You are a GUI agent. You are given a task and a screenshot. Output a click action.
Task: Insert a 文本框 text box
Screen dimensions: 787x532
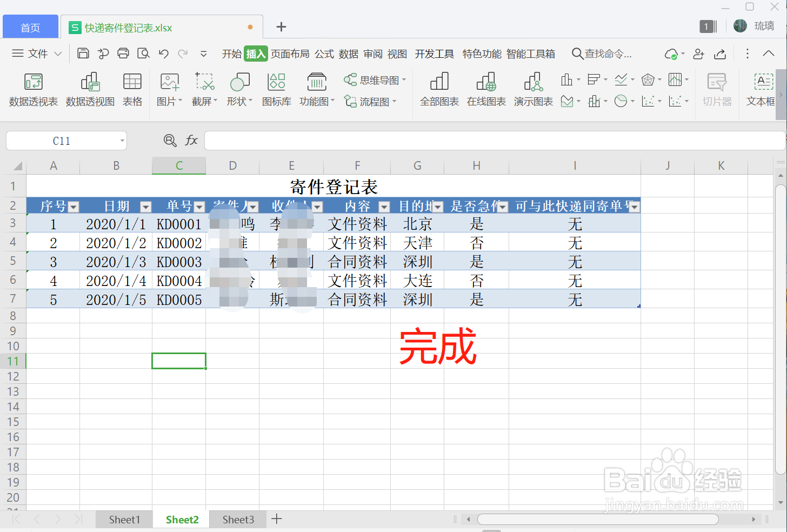click(763, 90)
